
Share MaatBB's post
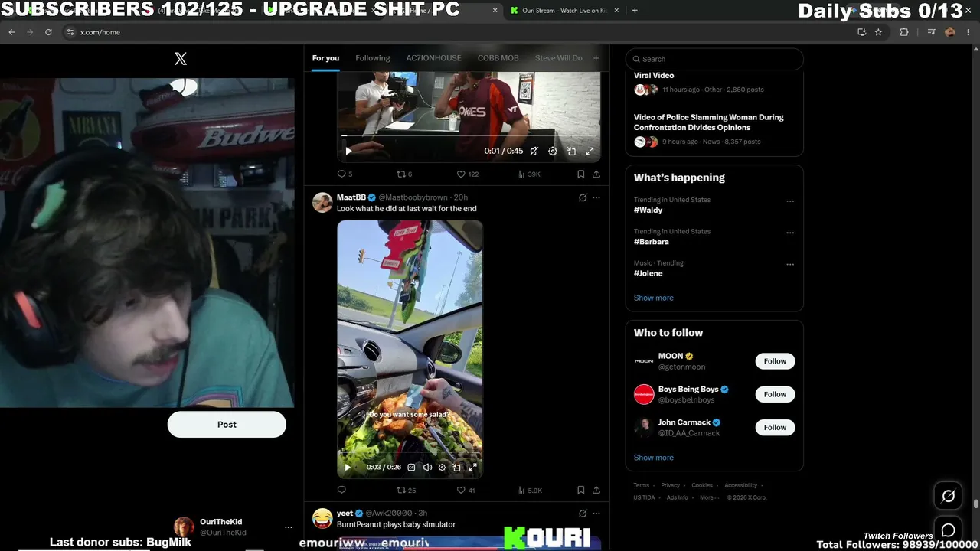596,491
